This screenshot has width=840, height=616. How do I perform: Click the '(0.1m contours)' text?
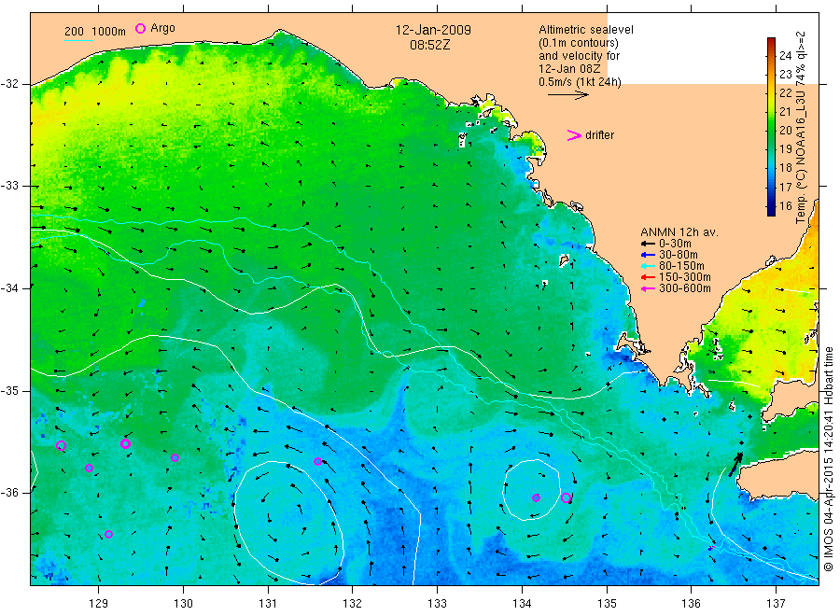tap(578, 43)
